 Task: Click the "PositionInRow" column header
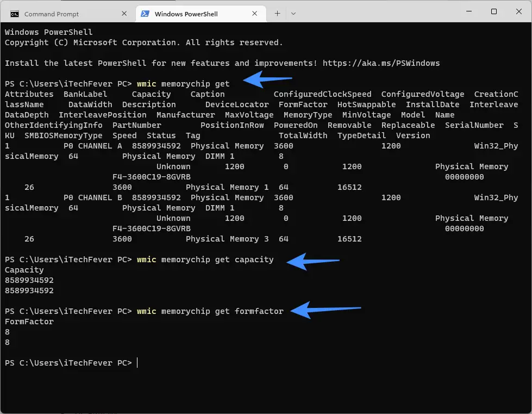(232, 125)
